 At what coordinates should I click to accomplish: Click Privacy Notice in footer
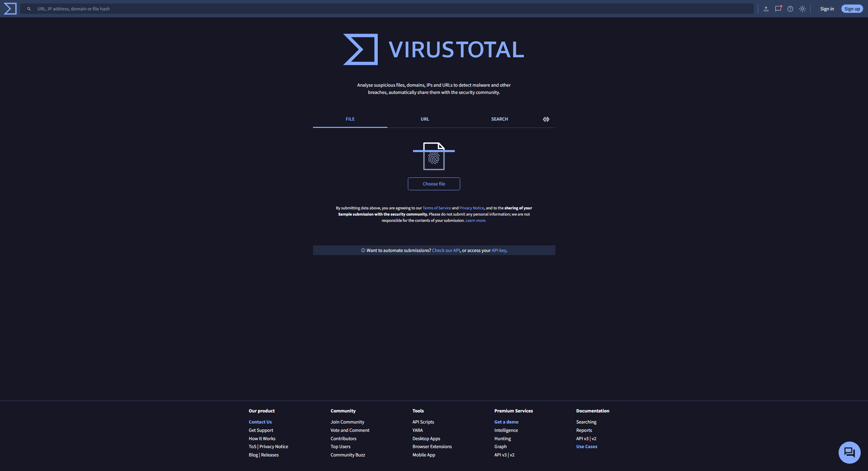coord(274,446)
